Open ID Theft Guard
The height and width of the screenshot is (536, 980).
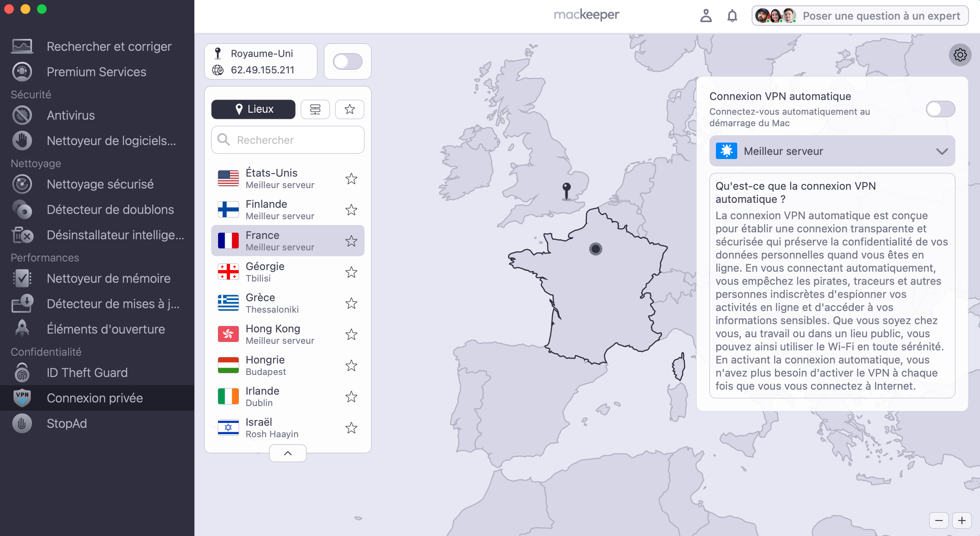(87, 372)
